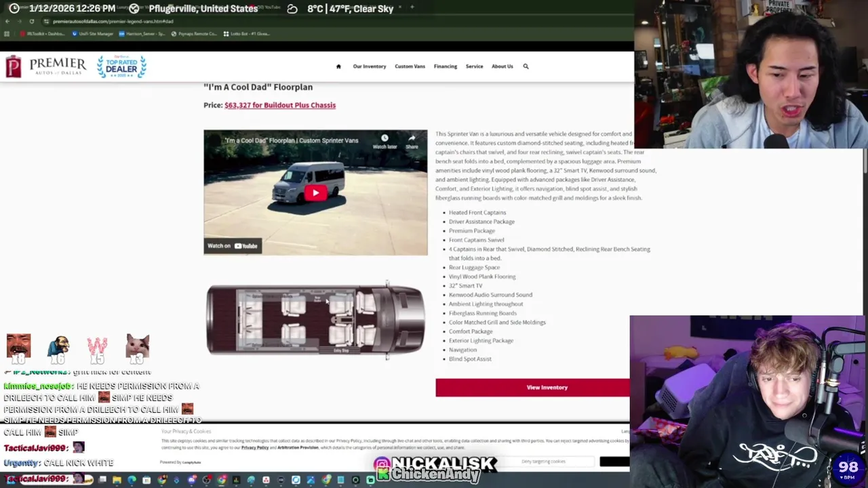Click the Navigation list item
Screen dimensions: 868x488
[462, 350]
